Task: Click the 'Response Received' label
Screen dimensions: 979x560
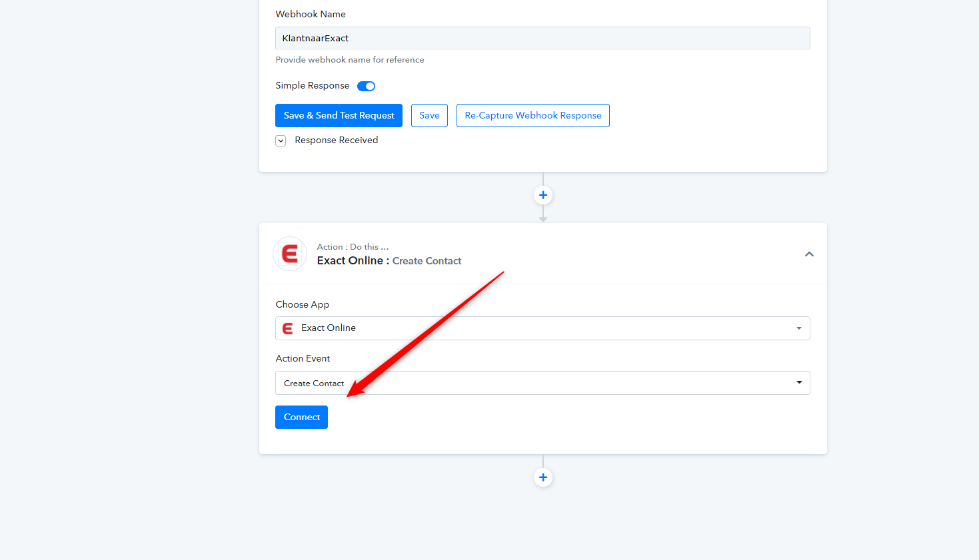Action: point(337,140)
